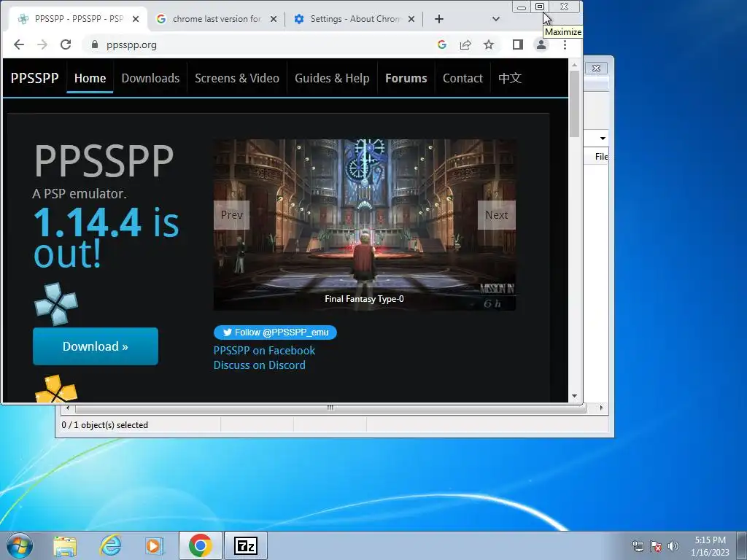747x560 pixels.
Task: Bookmark this tab with the star icon
Action: click(489, 44)
